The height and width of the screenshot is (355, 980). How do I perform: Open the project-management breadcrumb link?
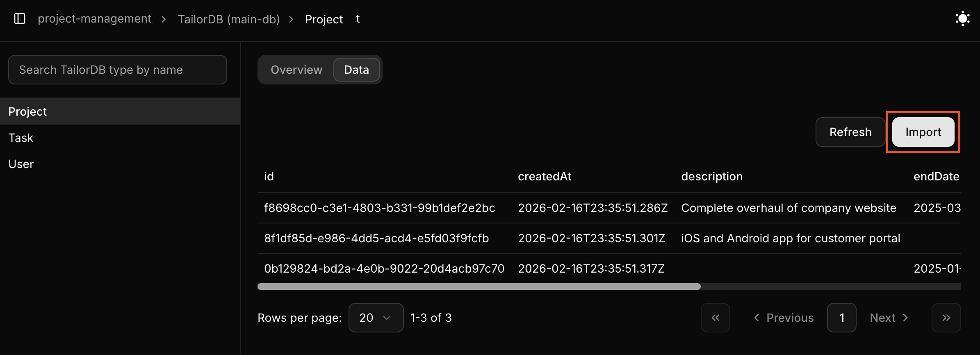[x=95, y=18]
